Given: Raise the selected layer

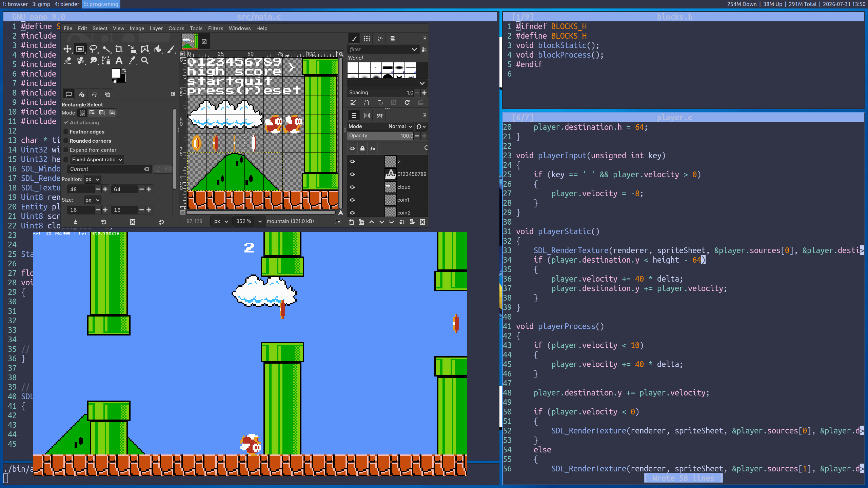Looking at the screenshot, I should pyautogui.click(x=372, y=222).
